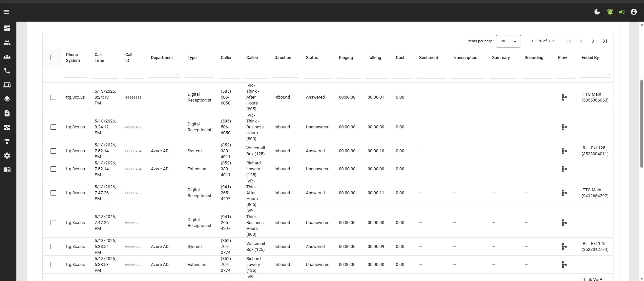The image size is (644, 281).
Task: Open the Ended By filter dropdown
Action: coord(595,74)
